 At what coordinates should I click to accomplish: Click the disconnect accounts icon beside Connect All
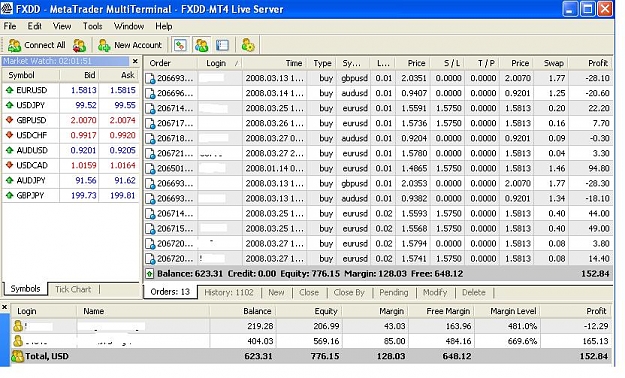click(x=79, y=45)
